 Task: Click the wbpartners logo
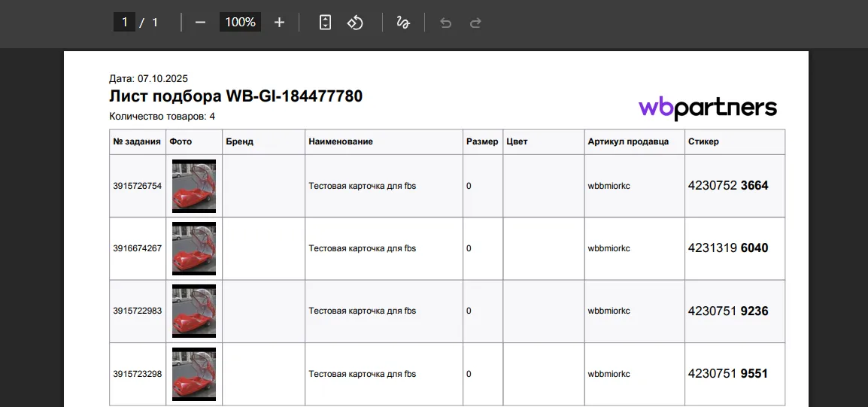click(707, 108)
